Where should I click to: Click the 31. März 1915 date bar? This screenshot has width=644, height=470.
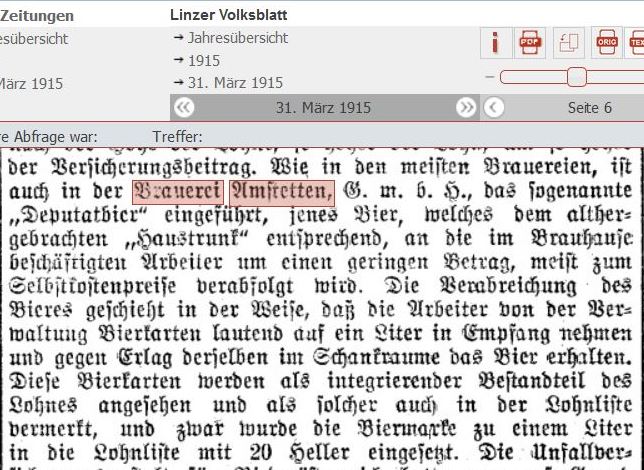pos(323,107)
